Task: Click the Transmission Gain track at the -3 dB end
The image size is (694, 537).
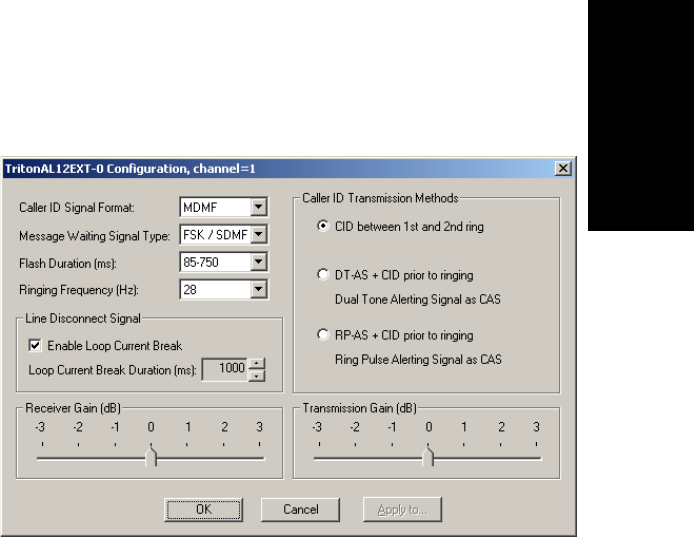Action: [319, 458]
